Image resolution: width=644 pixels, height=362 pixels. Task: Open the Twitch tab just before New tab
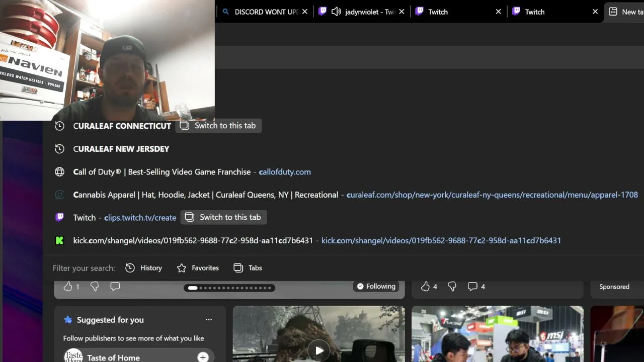[534, 12]
